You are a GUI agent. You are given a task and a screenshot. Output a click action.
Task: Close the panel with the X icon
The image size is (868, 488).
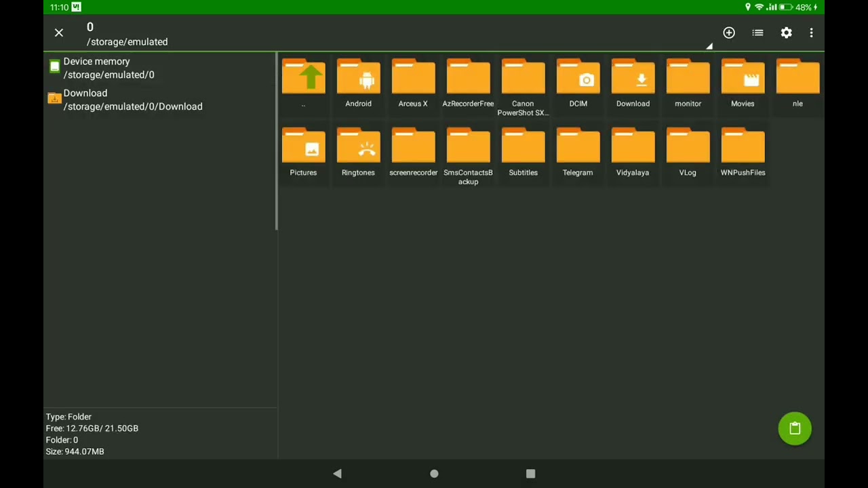tap(59, 33)
